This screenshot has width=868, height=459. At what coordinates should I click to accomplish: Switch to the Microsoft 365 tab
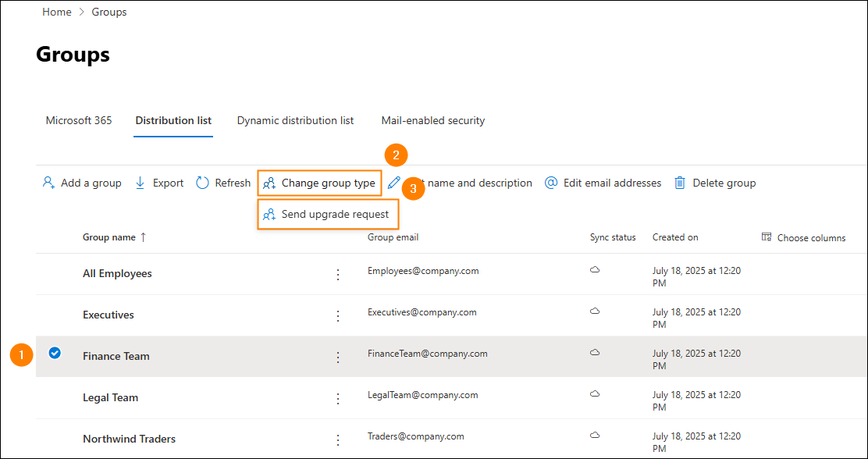79,120
